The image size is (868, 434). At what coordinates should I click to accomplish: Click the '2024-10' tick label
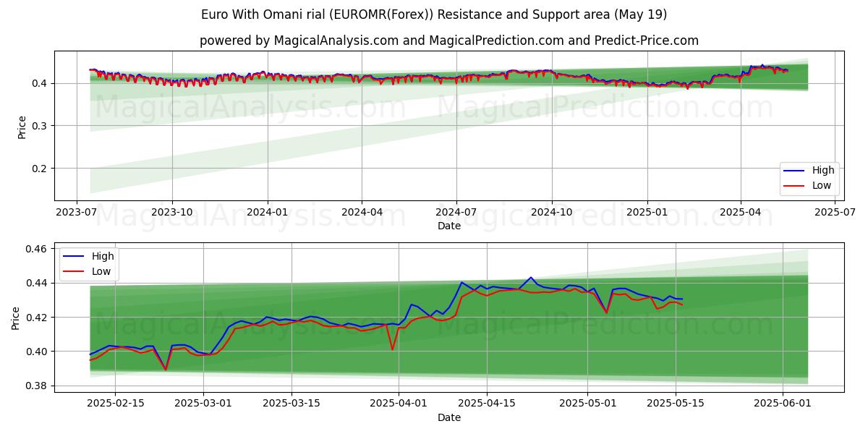click(x=552, y=213)
